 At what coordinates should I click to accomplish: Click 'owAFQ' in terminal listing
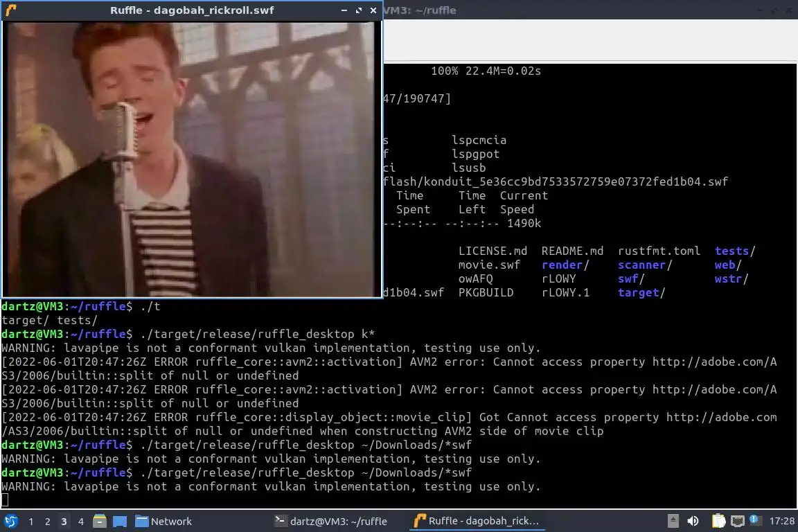[475, 279]
